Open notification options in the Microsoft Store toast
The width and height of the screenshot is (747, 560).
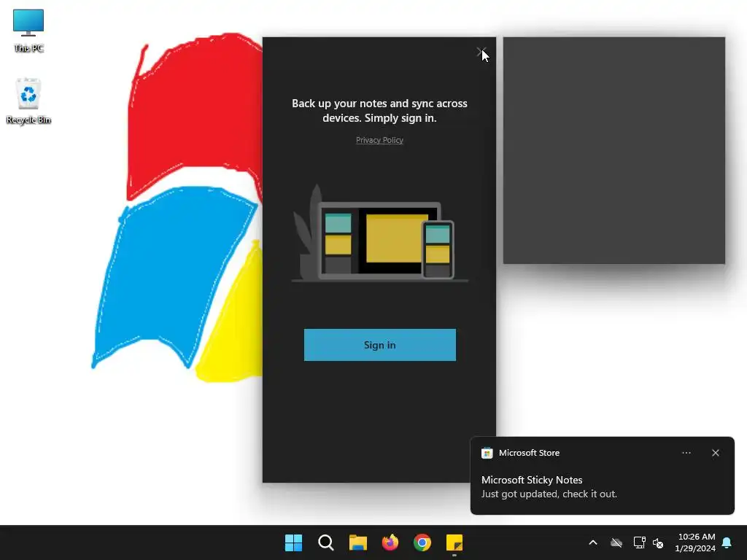686,453
